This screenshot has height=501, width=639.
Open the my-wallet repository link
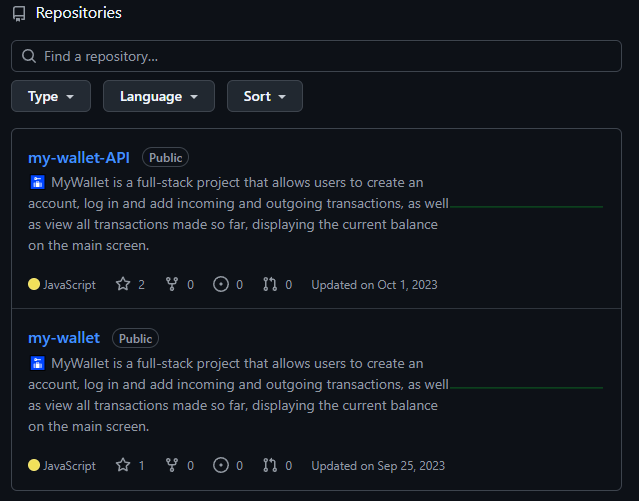coord(64,338)
